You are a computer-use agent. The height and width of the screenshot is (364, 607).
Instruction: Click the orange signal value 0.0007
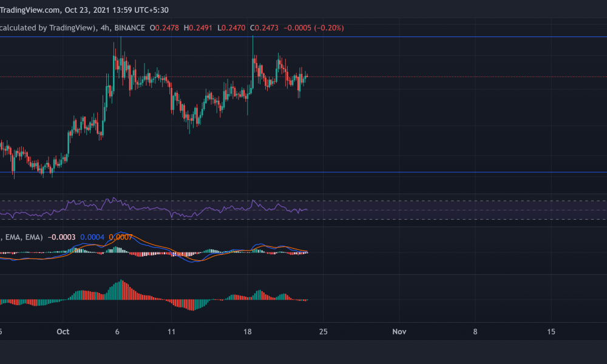pyautogui.click(x=121, y=237)
